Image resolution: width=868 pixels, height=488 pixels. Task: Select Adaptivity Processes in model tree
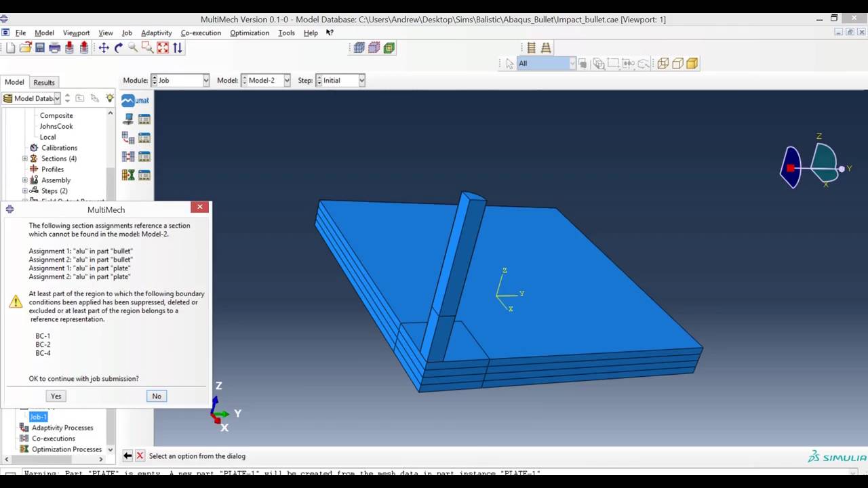click(62, 428)
